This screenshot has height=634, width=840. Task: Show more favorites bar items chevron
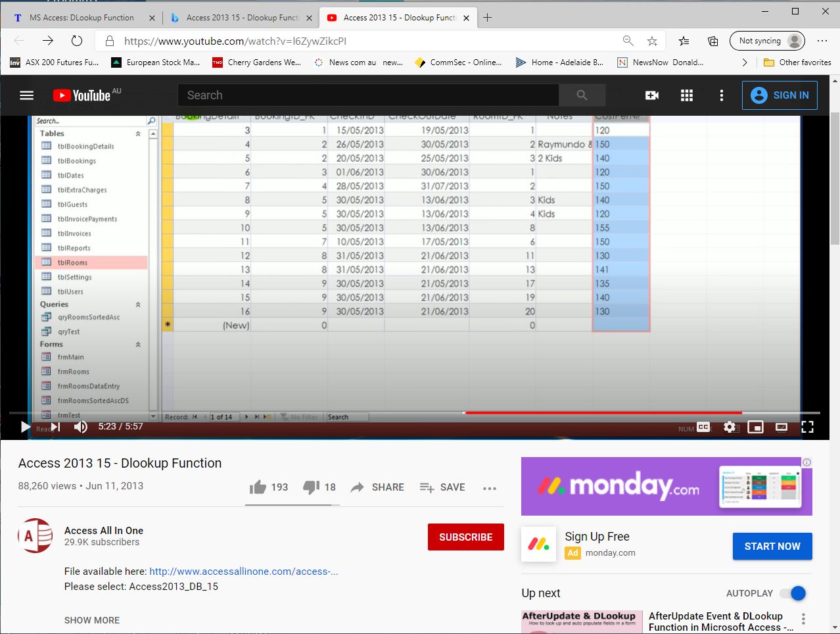tap(745, 62)
